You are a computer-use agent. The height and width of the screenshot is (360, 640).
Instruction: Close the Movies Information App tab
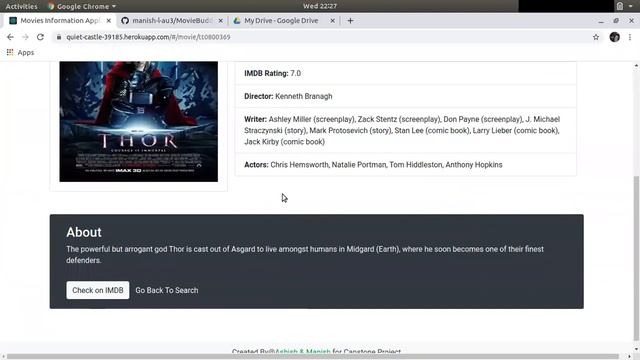click(x=109, y=20)
